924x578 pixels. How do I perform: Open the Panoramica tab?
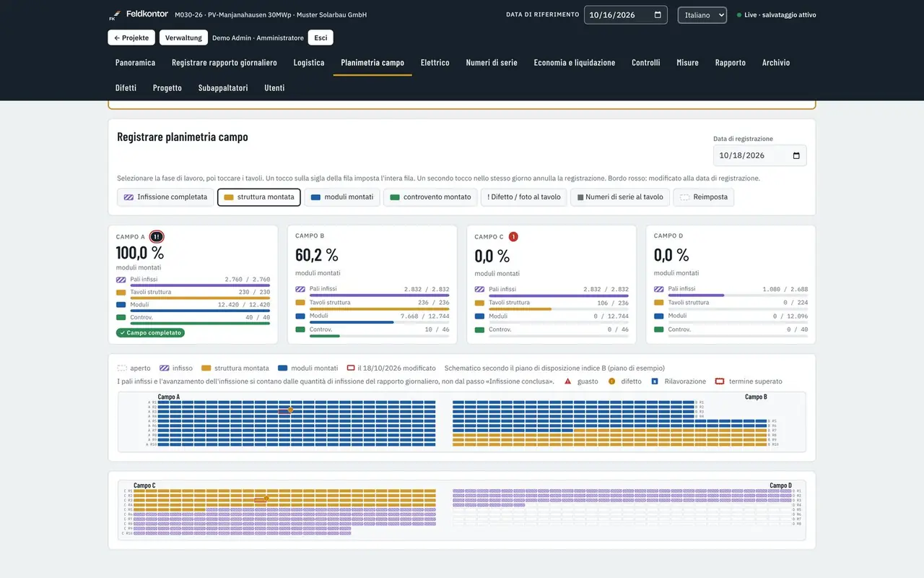136,63
